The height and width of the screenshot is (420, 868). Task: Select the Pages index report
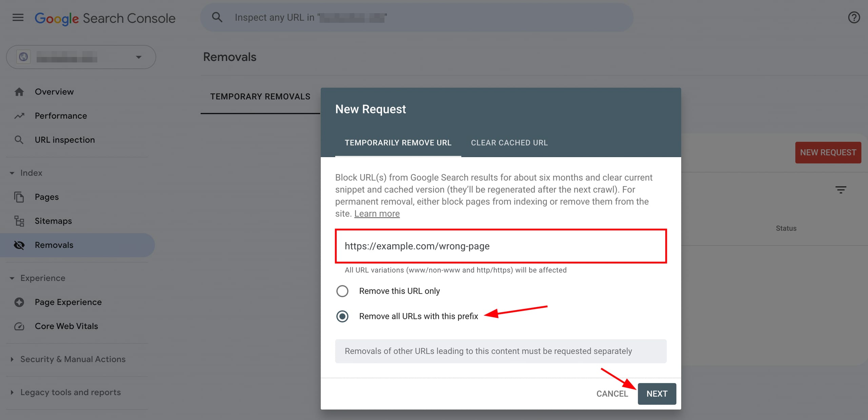point(46,197)
